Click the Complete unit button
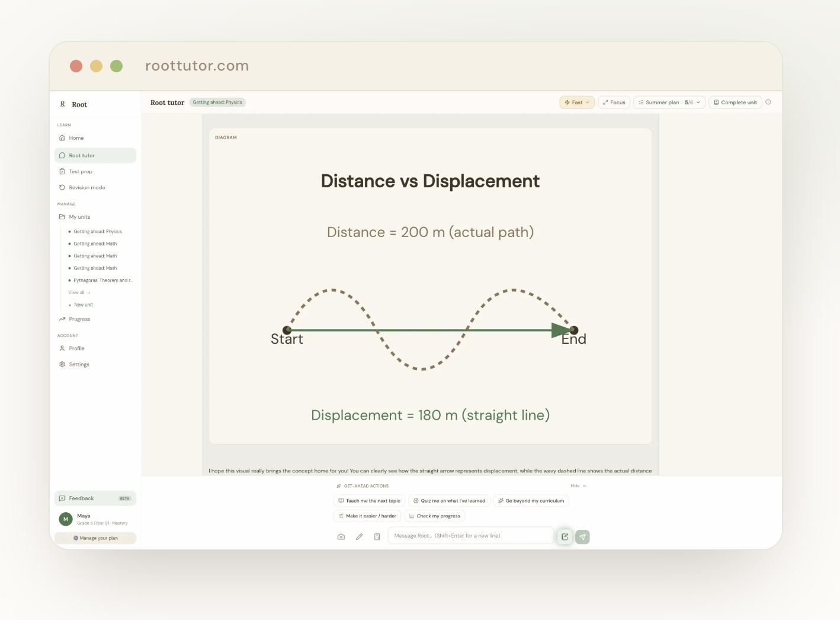 [x=735, y=103]
